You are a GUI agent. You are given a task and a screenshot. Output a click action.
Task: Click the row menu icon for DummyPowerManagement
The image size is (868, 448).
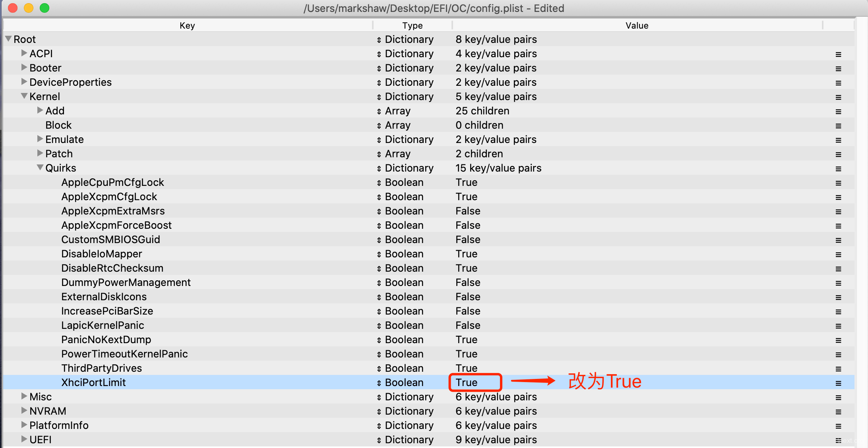pyautogui.click(x=838, y=283)
